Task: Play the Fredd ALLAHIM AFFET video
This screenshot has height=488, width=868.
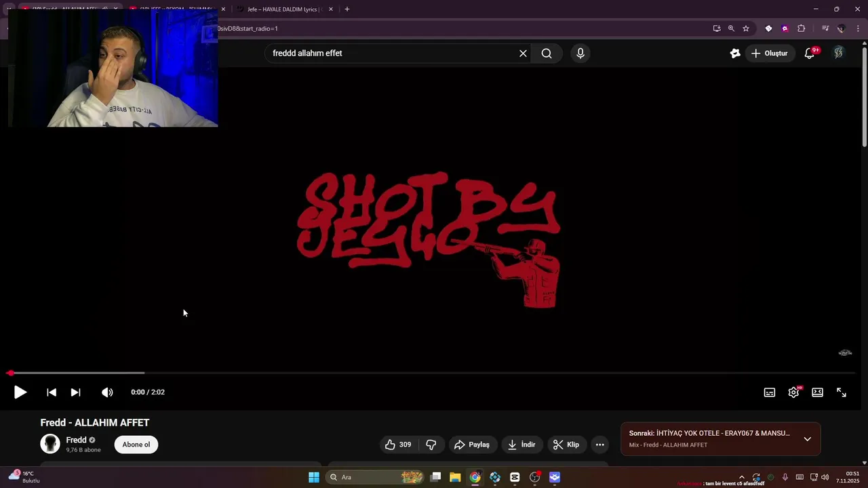Action: [20, 392]
